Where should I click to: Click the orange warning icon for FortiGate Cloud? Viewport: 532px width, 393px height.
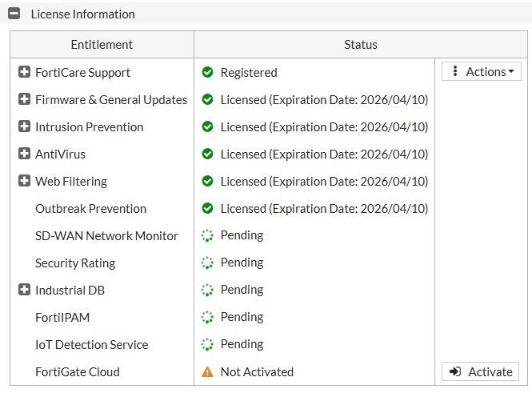coord(207,372)
